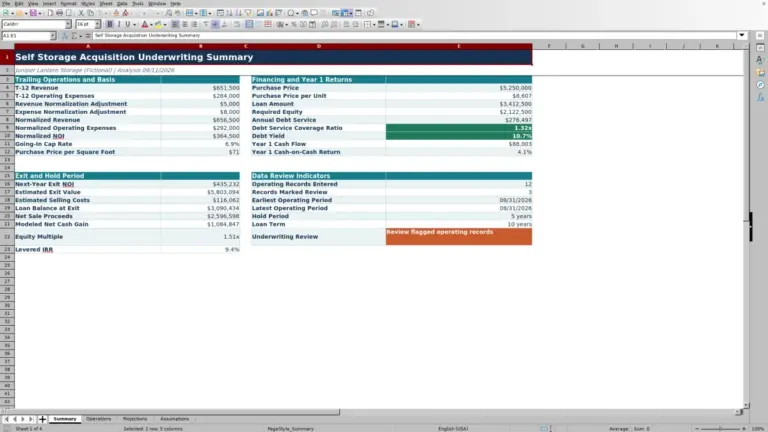The image size is (768, 432).
Task: Toggle Center Horizontally alignment
Action: click(x=185, y=24)
